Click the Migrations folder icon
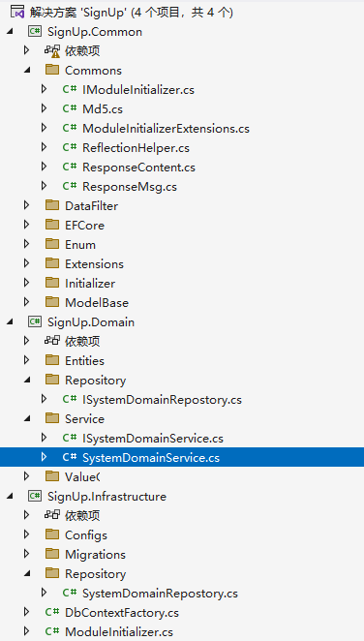Image resolution: width=364 pixels, height=641 pixels. pyautogui.click(x=52, y=554)
